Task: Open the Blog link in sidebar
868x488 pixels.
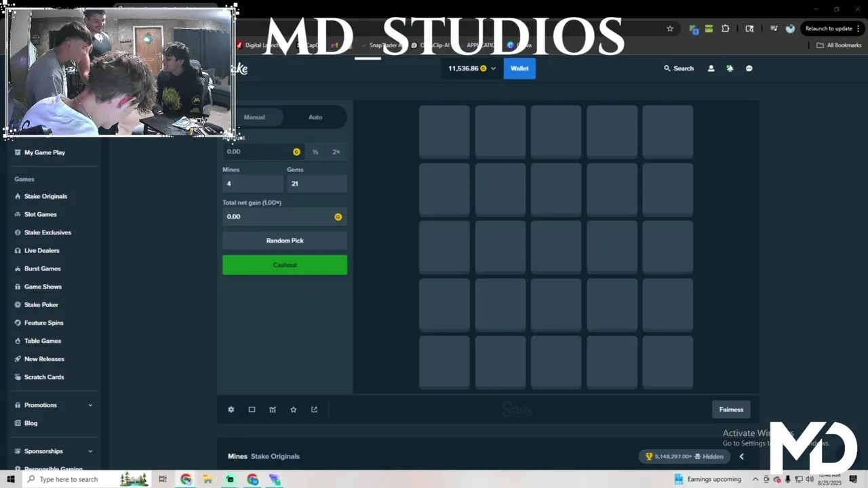Action: (x=31, y=424)
